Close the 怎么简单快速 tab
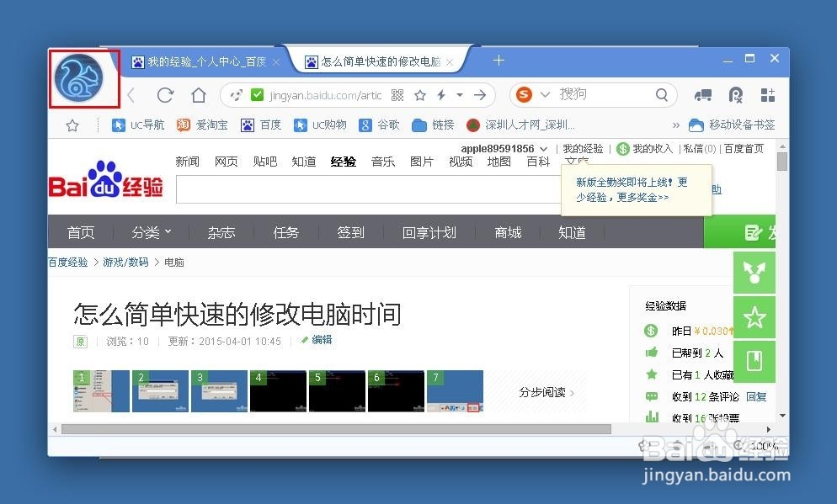The image size is (837, 504). pos(450,62)
